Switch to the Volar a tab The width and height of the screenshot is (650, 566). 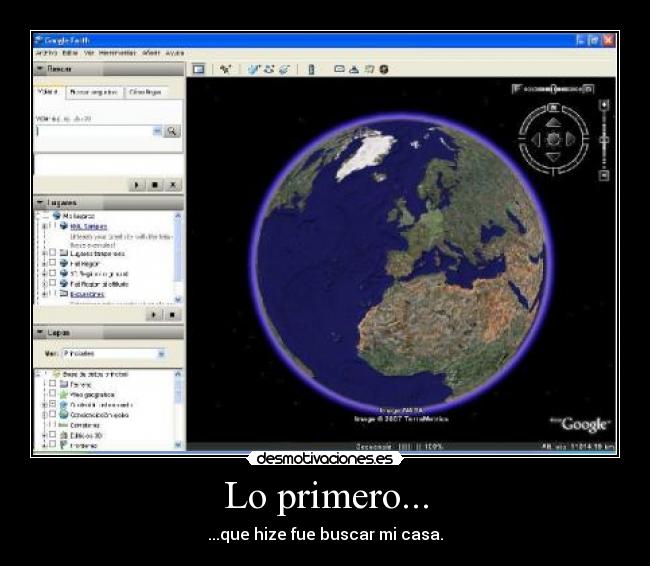click(x=49, y=92)
